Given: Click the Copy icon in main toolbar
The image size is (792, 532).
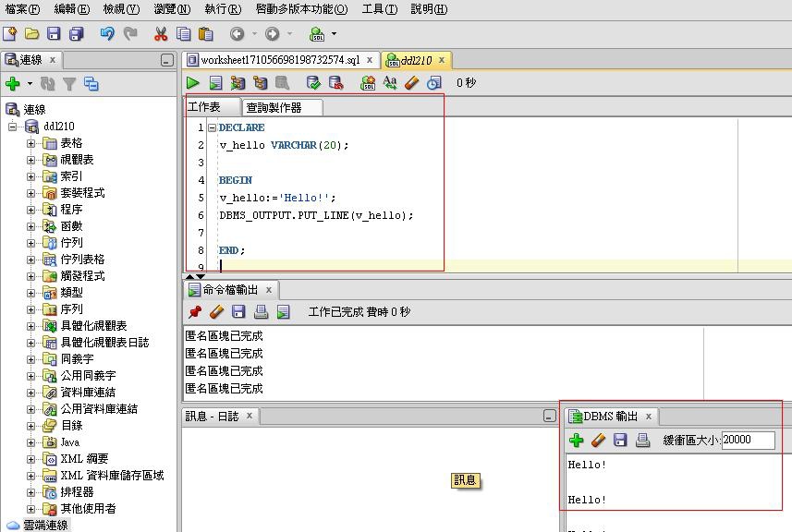Looking at the screenshot, I should (183, 34).
